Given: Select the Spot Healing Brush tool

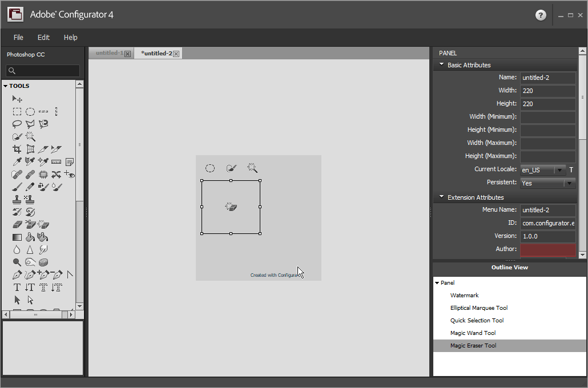Looking at the screenshot, I should [x=17, y=175].
